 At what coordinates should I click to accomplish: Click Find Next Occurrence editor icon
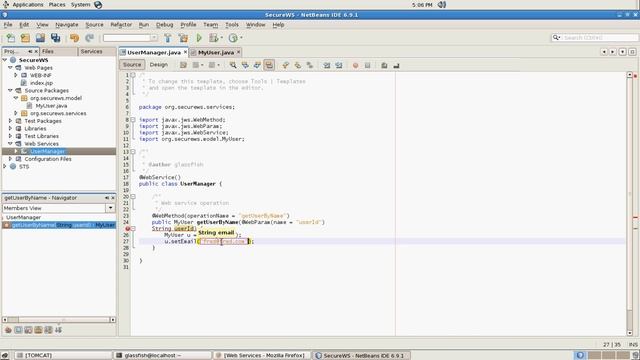pos(257,65)
